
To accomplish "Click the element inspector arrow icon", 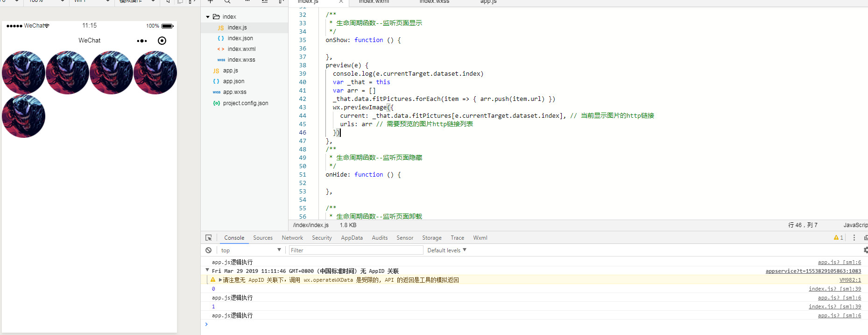I will point(209,238).
